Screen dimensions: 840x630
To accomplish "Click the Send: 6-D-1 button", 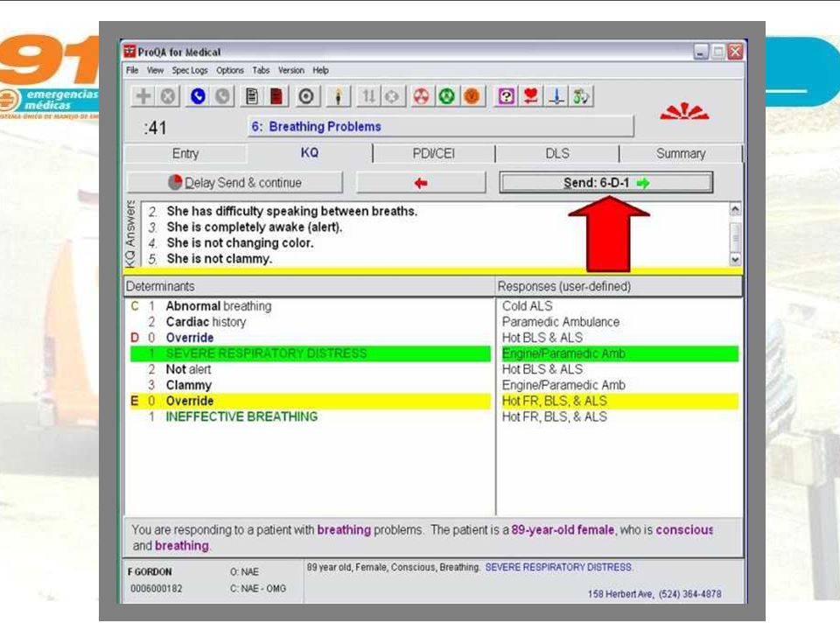I will coord(605,183).
